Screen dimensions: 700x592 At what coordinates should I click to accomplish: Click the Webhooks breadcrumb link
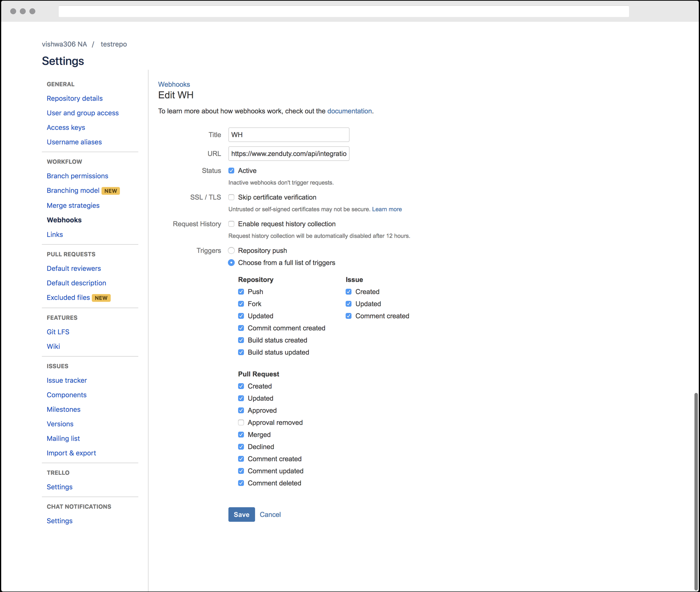[174, 84]
